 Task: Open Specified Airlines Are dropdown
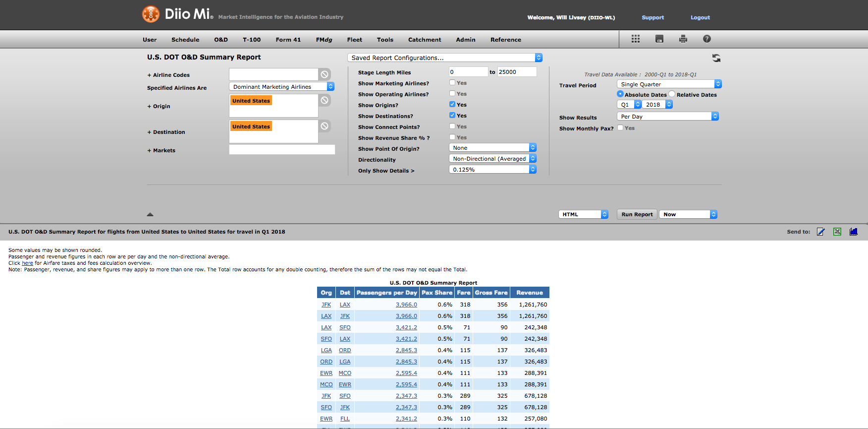[x=282, y=87]
